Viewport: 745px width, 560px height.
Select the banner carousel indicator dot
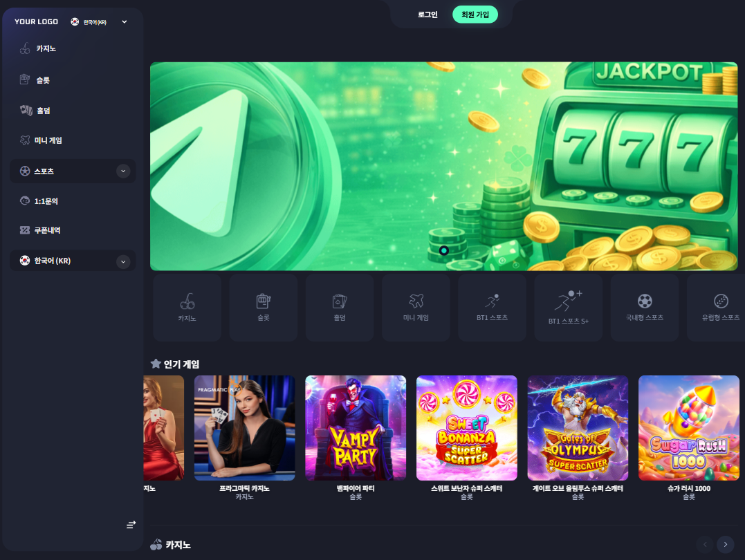pyautogui.click(x=444, y=250)
